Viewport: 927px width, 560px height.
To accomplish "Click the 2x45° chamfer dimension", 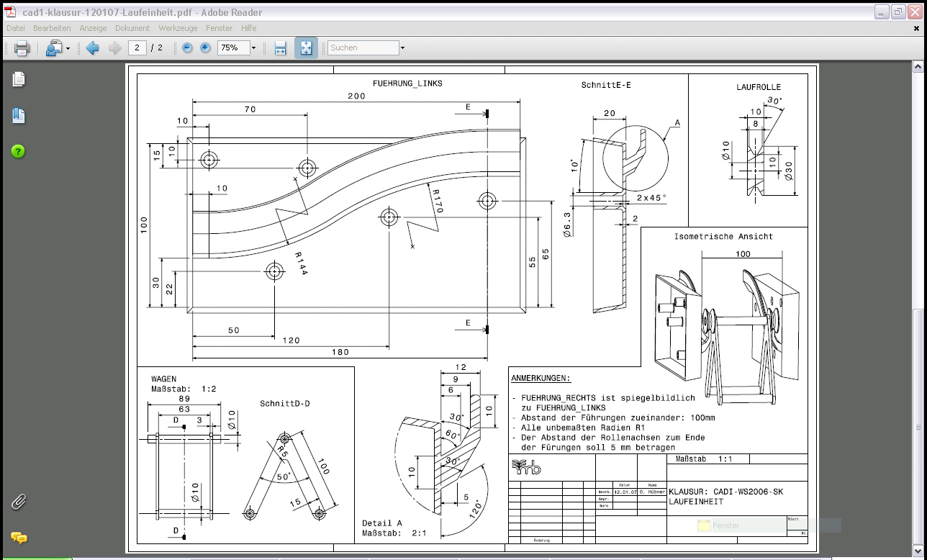I will [651, 197].
